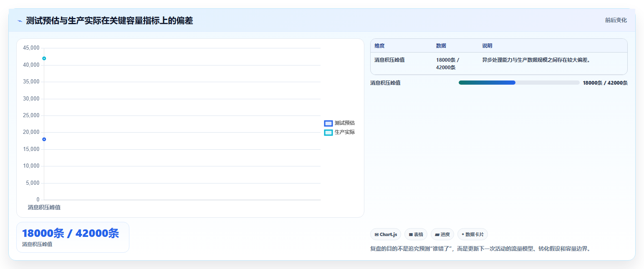The width and height of the screenshot is (644, 269).
Task: Click the 前后变化 label in the header
Action: (616, 20)
